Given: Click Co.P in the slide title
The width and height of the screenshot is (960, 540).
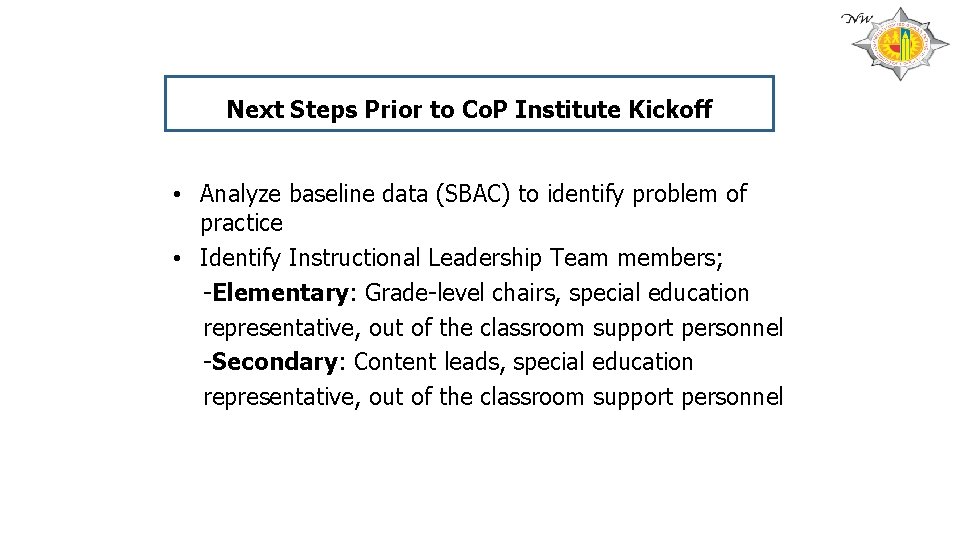Looking at the screenshot, I should point(485,110).
